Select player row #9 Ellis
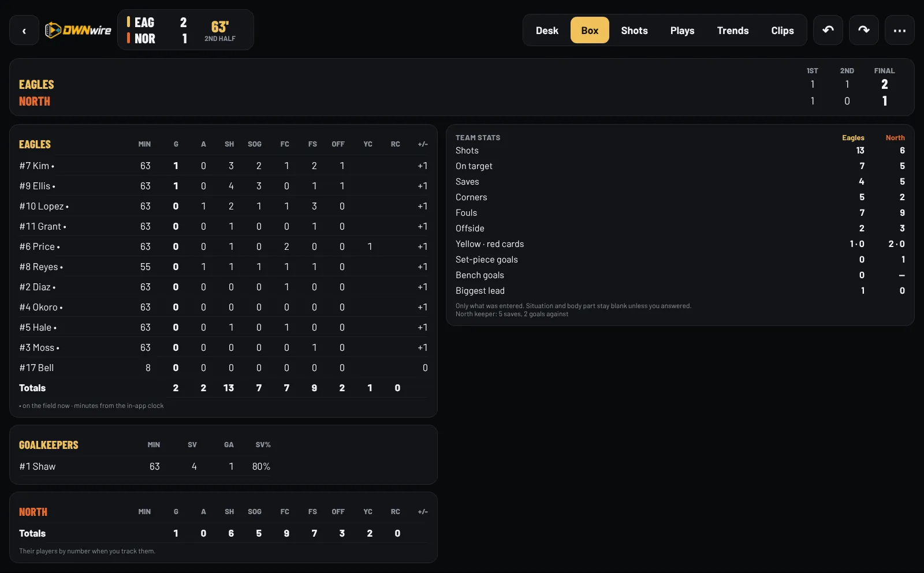The width and height of the screenshot is (924, 573). point(223,186)
